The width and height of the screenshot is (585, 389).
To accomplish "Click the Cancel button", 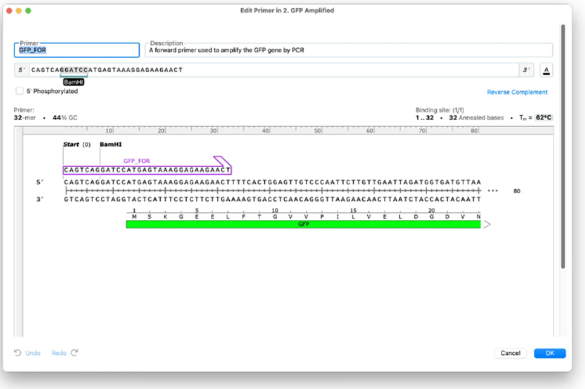I will pos(510,353).
